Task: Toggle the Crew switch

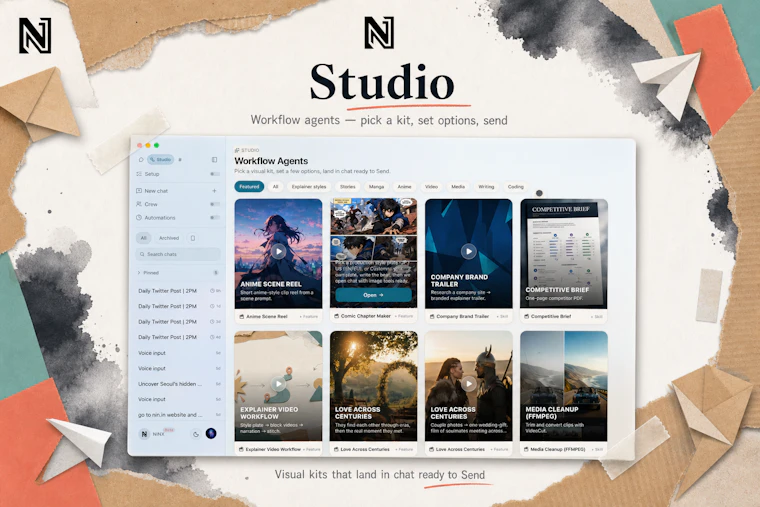Action: click(215, 204)
